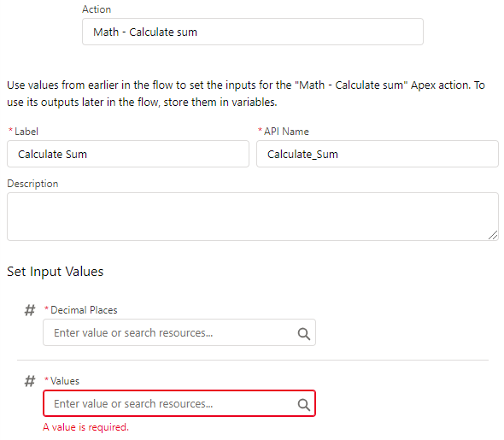Focus the API Name field with Calculate_Sum

(x=378, y=154)
